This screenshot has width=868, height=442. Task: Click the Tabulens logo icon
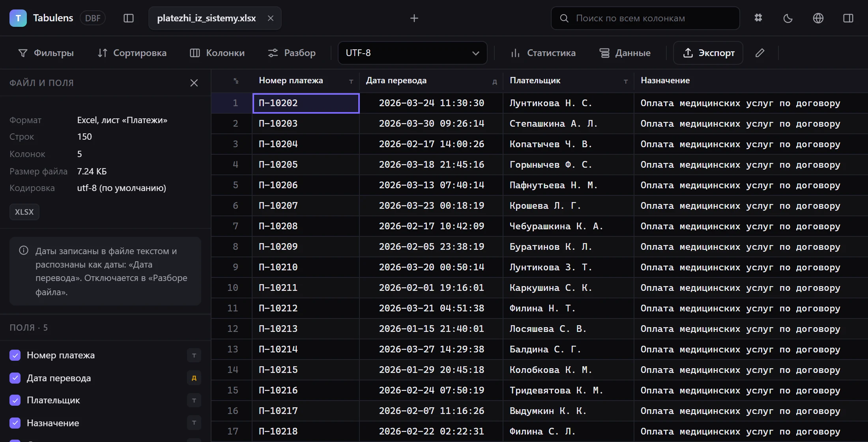[18, 18]
